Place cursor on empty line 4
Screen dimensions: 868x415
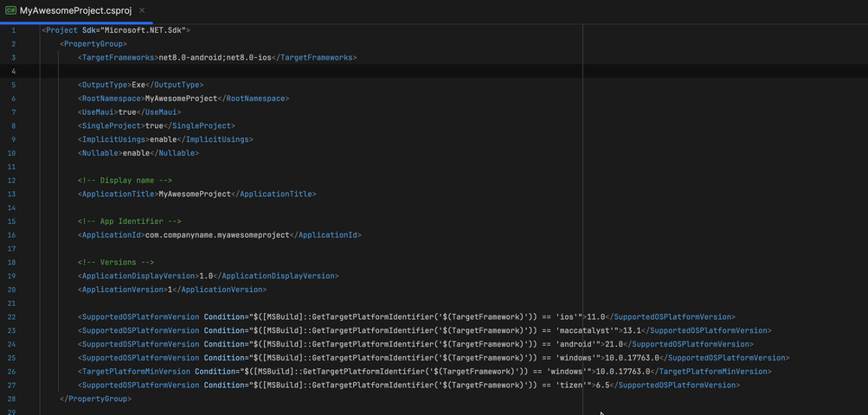click(x=260, y=71)
